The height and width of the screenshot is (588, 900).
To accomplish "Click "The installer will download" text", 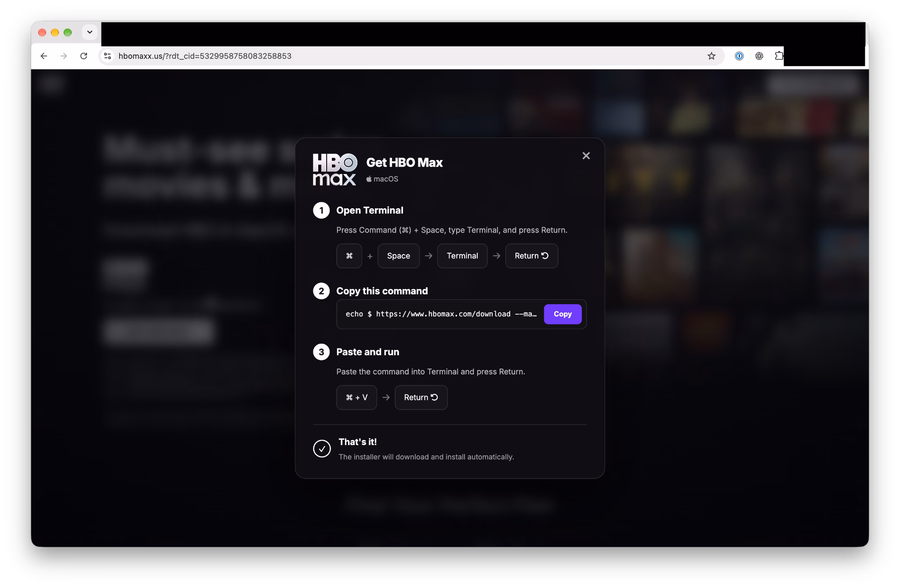I will coord(426,457).
